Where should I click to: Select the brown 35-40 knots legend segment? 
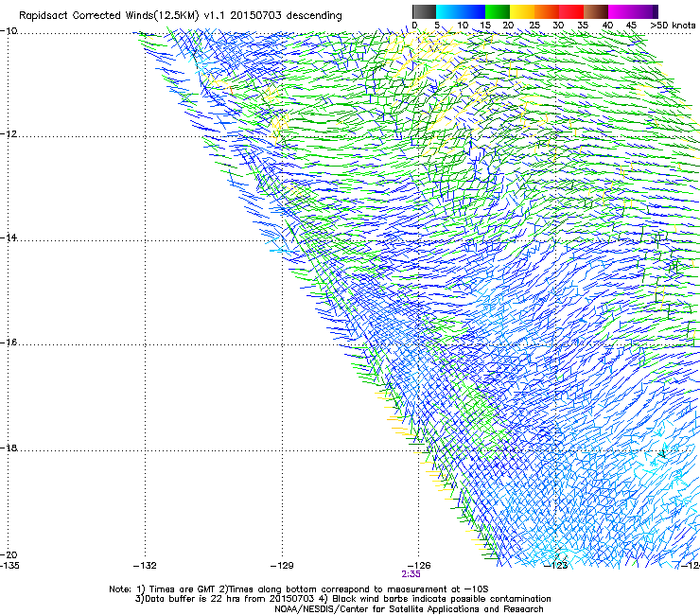(x=596, y=11)
